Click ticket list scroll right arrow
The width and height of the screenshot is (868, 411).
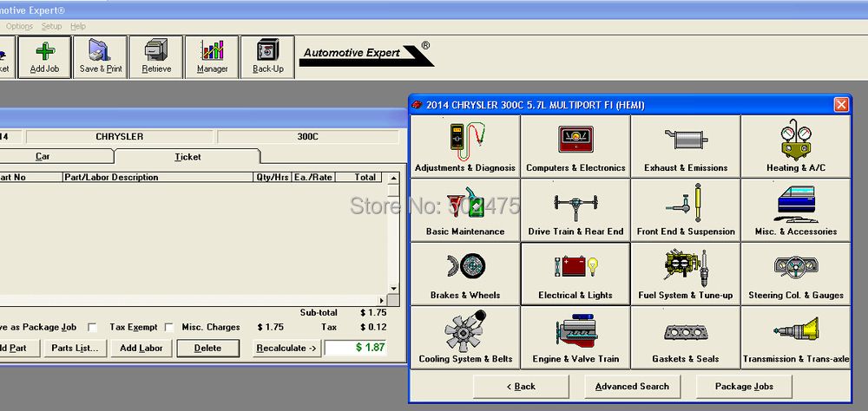click(381, 300)
